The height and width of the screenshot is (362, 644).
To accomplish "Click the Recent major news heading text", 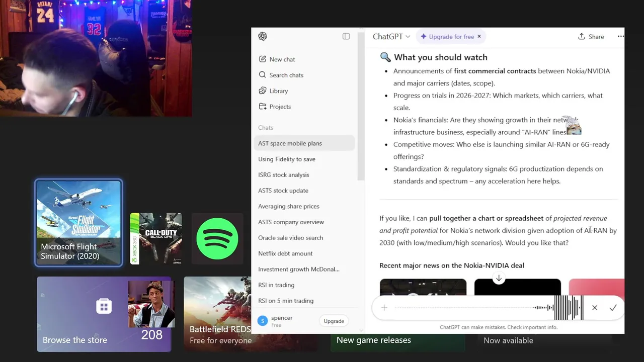I will 452,265.
